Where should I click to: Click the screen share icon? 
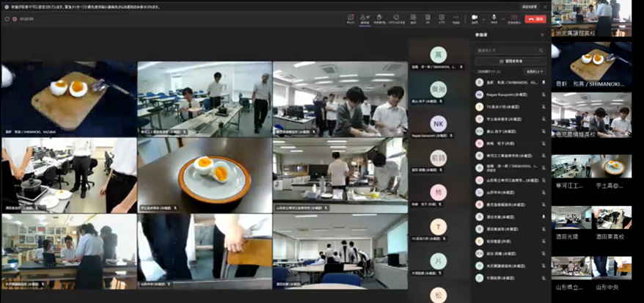pyautogui.click(x=514, y=18)
